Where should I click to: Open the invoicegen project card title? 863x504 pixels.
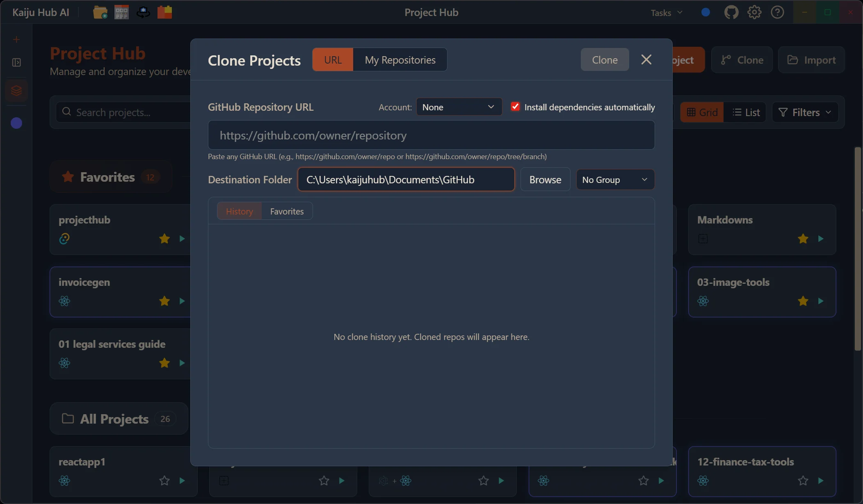point(84,283)
